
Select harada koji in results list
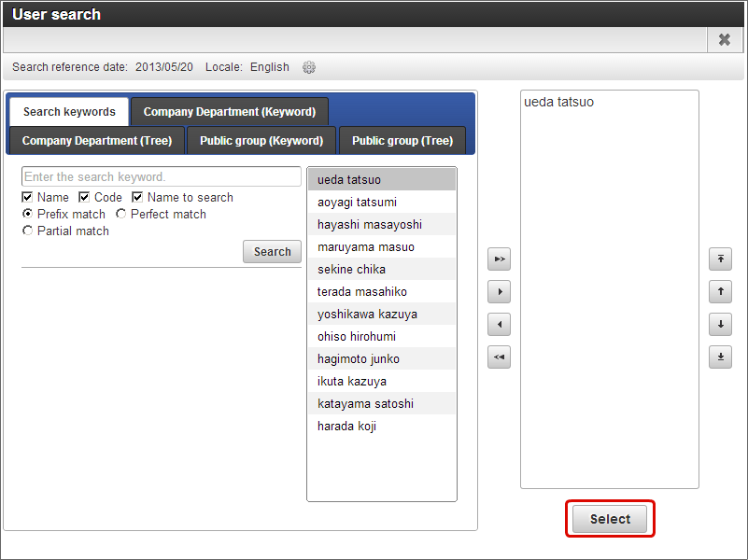[x=382, y=427]
